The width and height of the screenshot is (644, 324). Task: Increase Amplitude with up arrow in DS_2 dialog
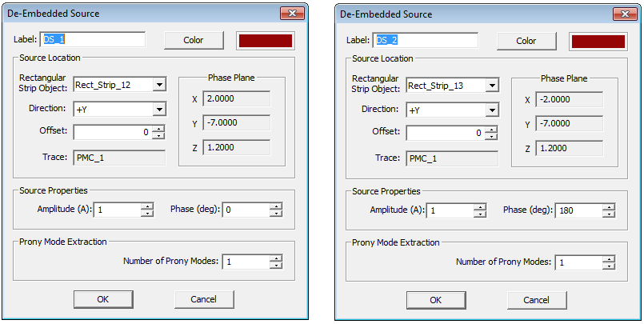point(480,207)
